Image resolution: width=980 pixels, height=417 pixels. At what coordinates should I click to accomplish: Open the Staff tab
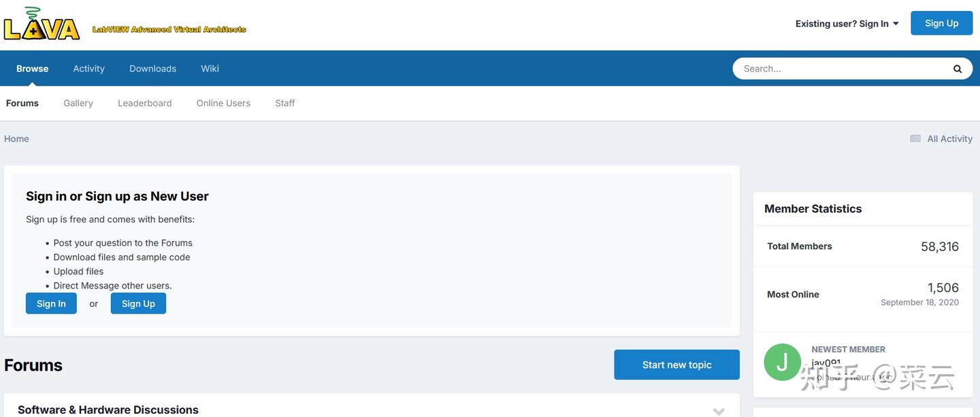point(285,103)
